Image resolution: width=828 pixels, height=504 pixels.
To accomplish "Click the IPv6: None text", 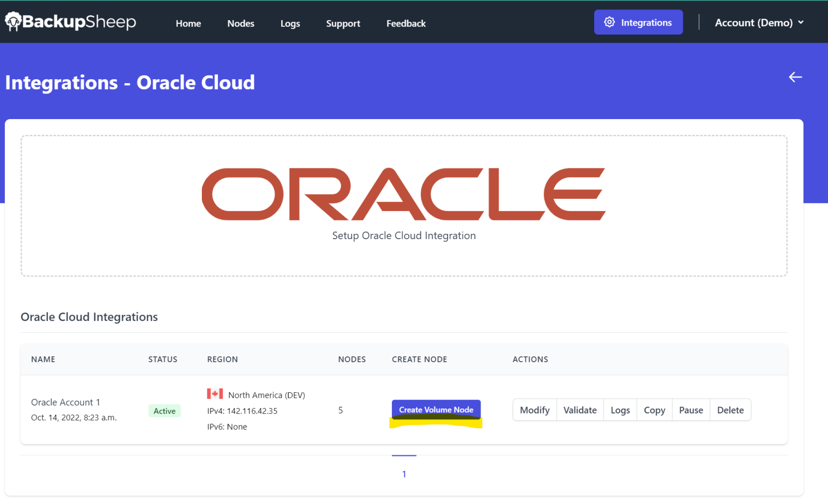I will point(227,427).
